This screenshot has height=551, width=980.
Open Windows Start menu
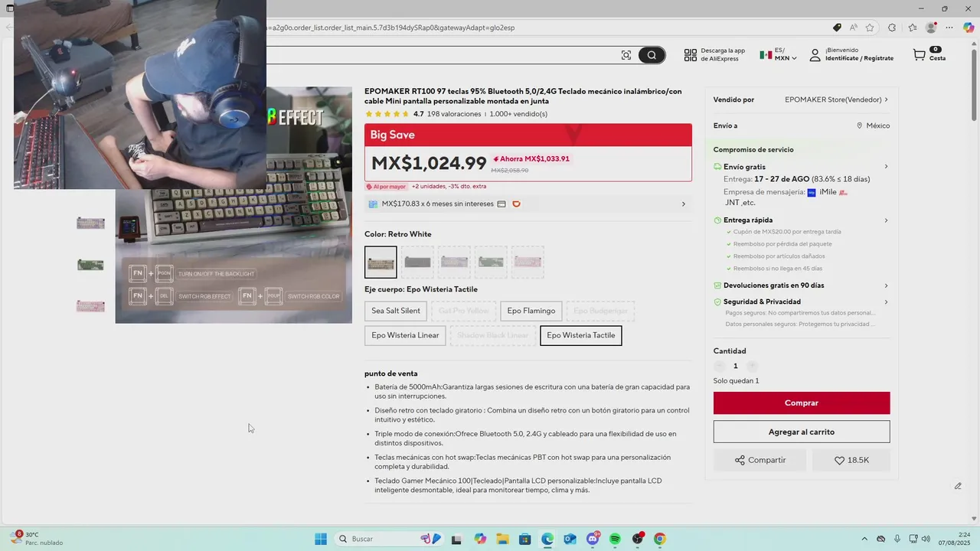(x=321, y=539)
